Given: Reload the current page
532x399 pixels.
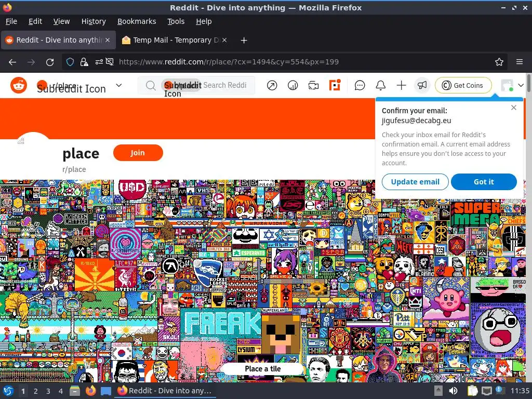Looking at the screenshot, I should point(50,62).
